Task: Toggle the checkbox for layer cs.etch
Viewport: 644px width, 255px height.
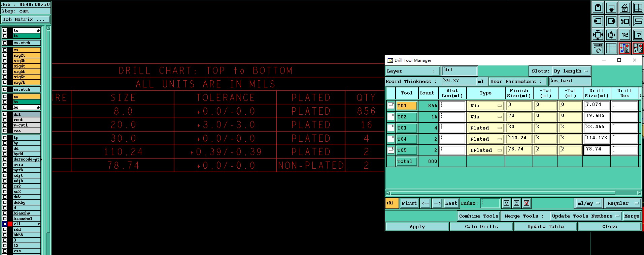Action: pos(5,43)
